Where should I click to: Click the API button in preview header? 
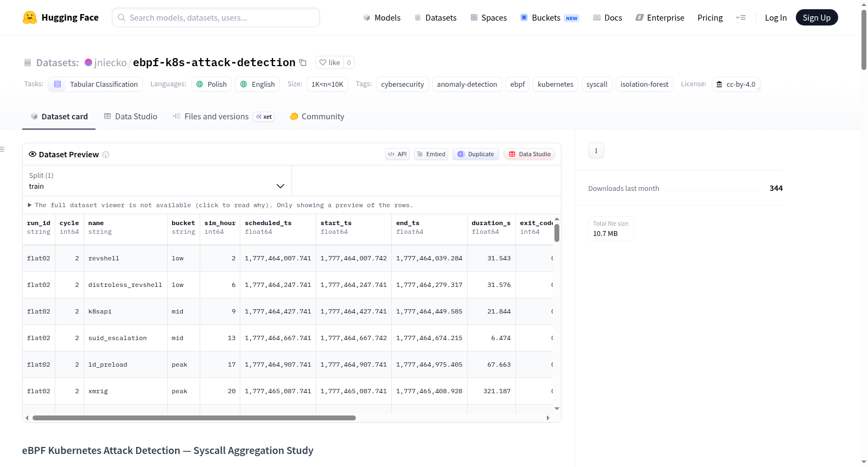[397, 154]
